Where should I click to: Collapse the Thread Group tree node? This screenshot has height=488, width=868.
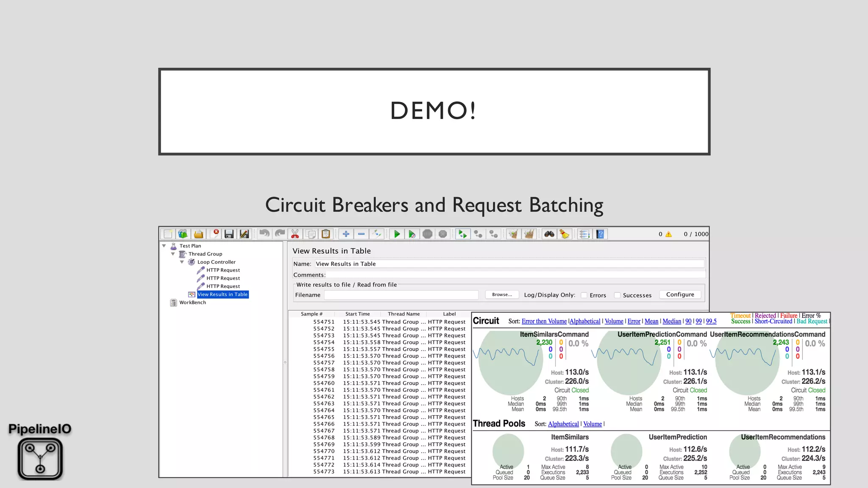coord(173,254)
